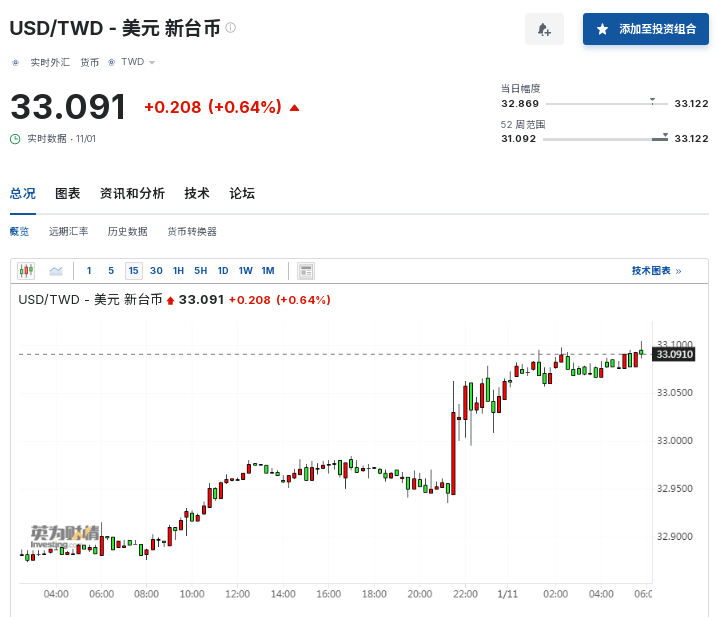717x617 pixels.
Task: Click the daily low value 32.869
Action: 520,103
